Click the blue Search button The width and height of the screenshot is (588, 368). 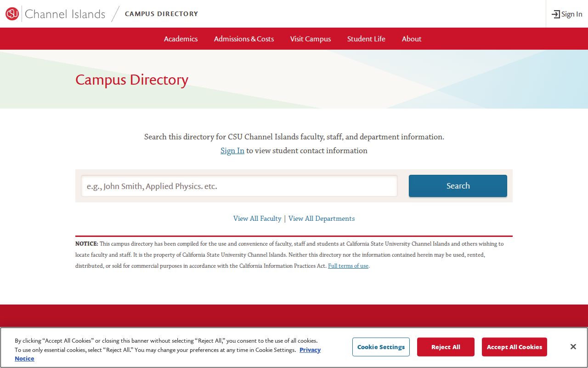[458, 186]
